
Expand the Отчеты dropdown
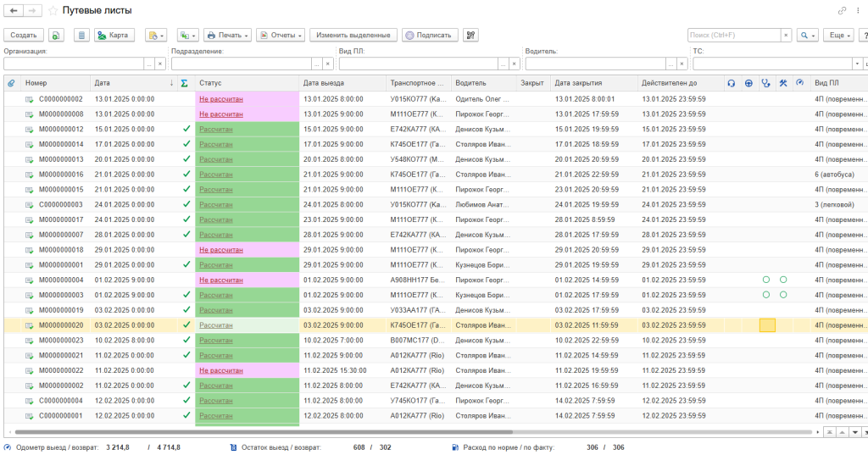[x=281, y=36]
